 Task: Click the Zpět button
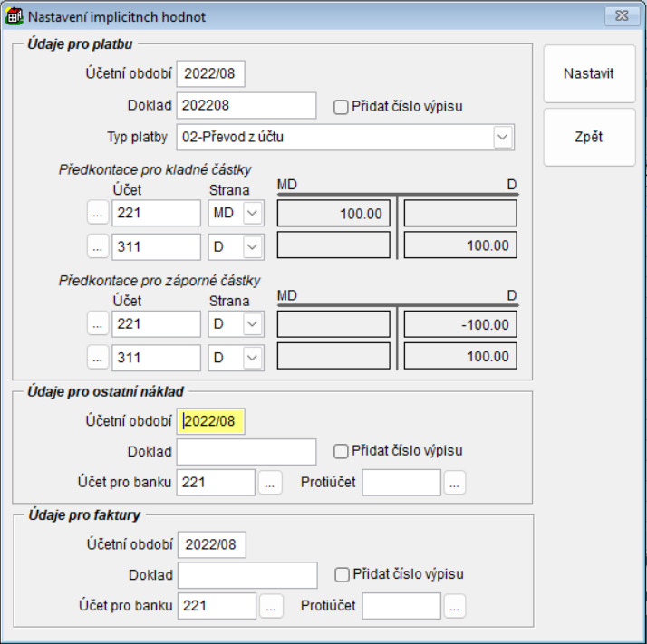589,138
